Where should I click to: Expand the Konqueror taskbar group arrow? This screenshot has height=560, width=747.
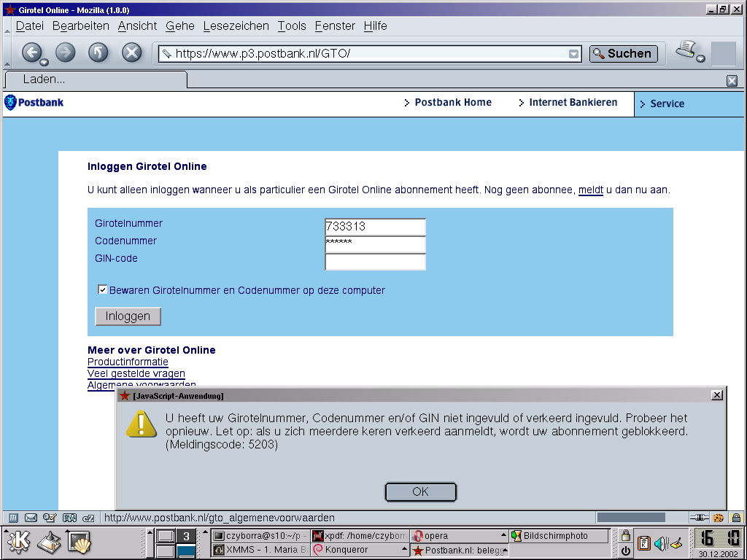404,549
